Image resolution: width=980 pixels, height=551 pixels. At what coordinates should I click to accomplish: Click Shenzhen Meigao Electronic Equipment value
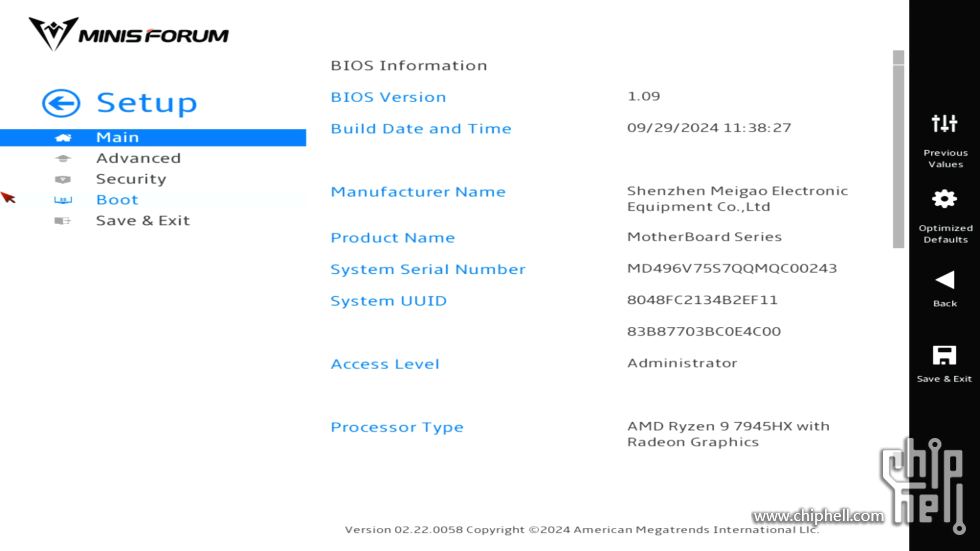[738, 199]
